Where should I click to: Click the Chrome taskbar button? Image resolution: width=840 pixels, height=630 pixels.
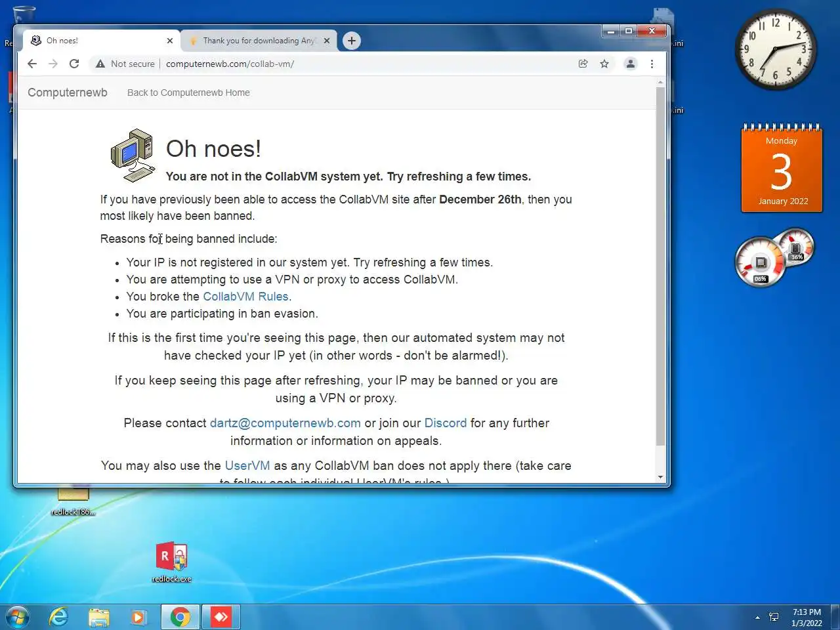click(180, 617)
